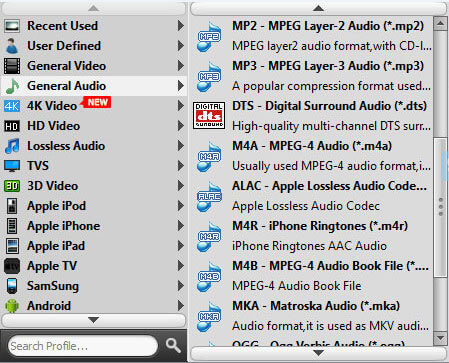Click the magnifier search icon
This screenshot has width=449, height=363.
173,346
